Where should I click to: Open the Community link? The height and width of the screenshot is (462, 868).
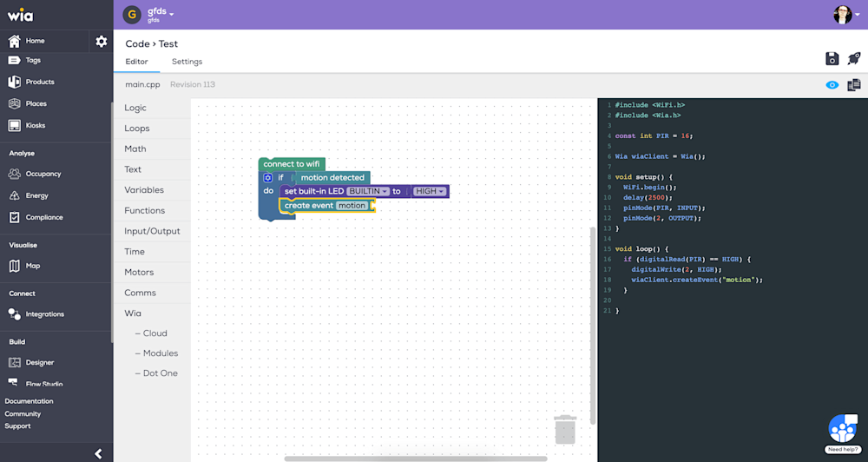(23, 414)
